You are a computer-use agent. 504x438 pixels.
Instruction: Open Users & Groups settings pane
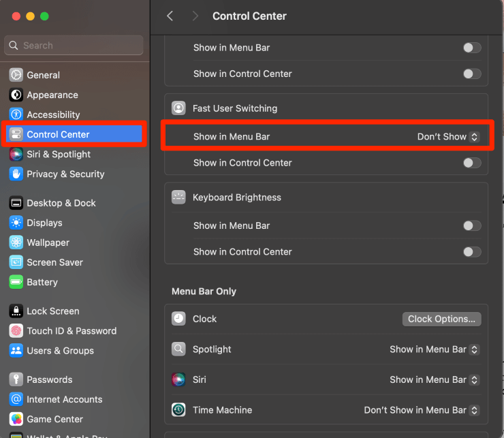coord(60,351)
